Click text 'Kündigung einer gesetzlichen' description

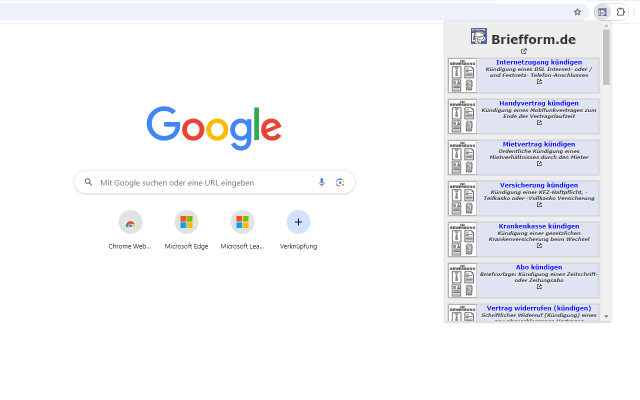539,233
